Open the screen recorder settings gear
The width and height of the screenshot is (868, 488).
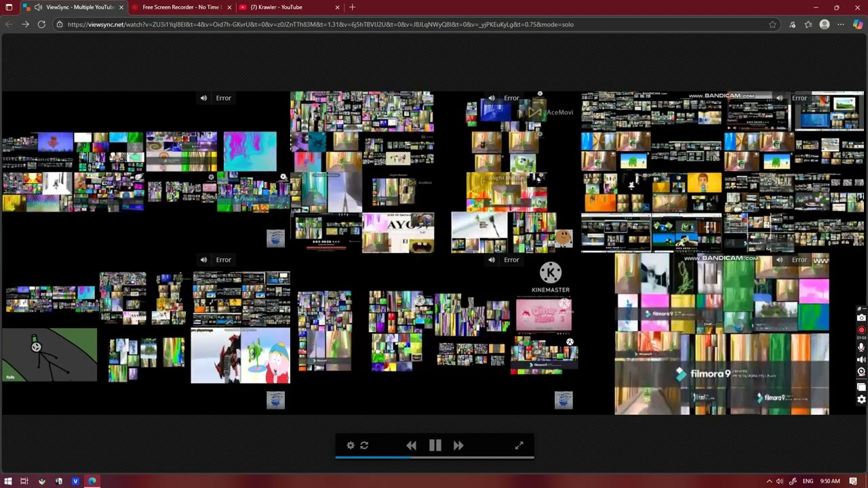861,400
